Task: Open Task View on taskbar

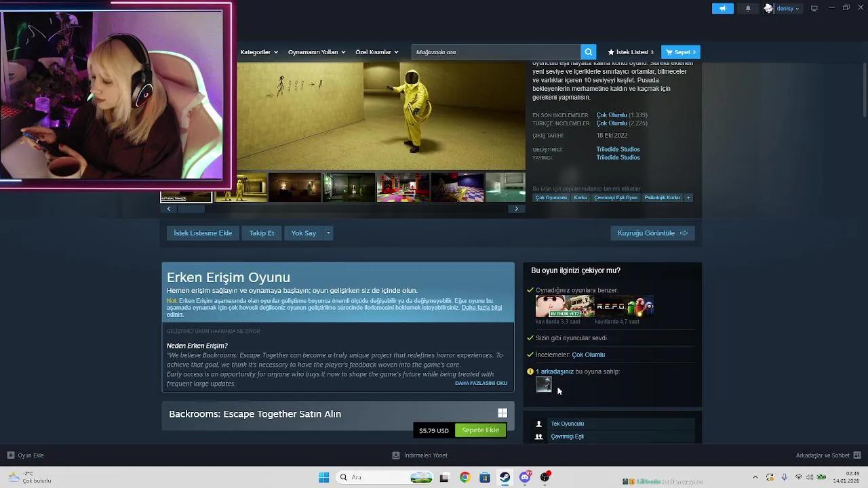Action: (x=444, y=477)
